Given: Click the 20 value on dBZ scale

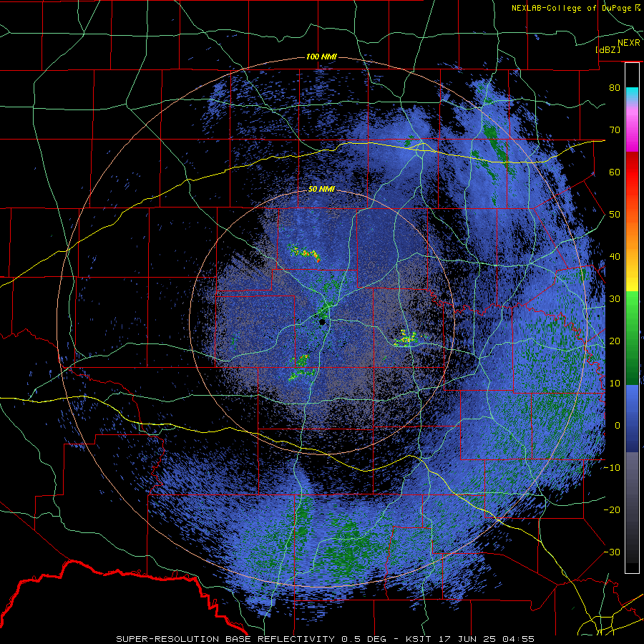Looking at the screenshot, I should (x=615, y=341).
